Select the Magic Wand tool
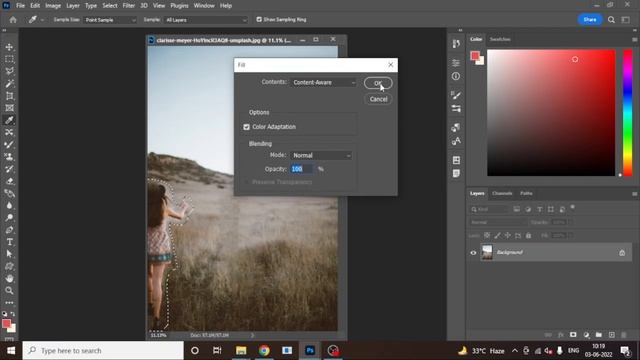This screenshot has width=640, height=360. [9, 84]
